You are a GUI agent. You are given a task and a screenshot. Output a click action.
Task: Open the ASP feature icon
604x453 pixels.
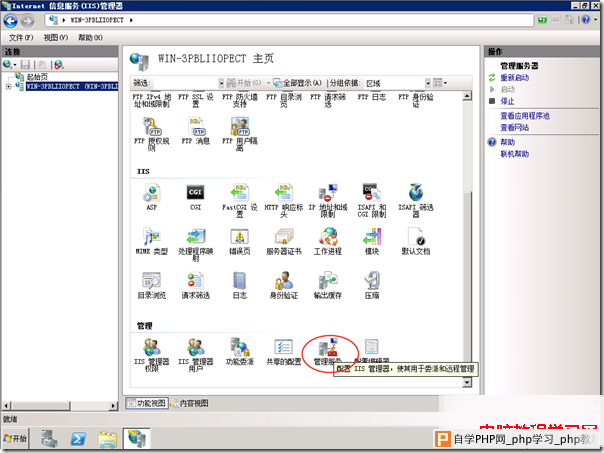pos(151,193)
